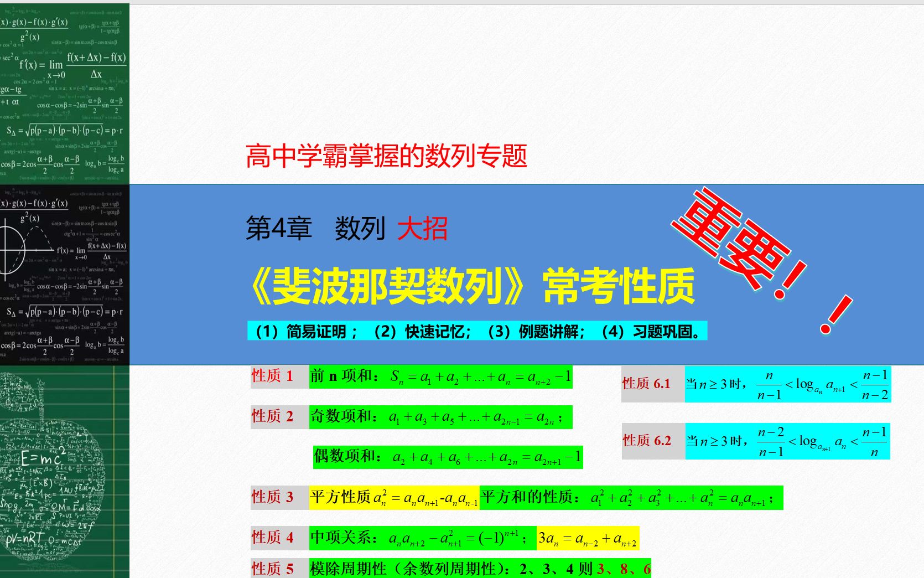This screenshot has width=924, height=578.
Task: Click the cyan outline line starting with (1)简易证明
Action: [x=477, y=331]
